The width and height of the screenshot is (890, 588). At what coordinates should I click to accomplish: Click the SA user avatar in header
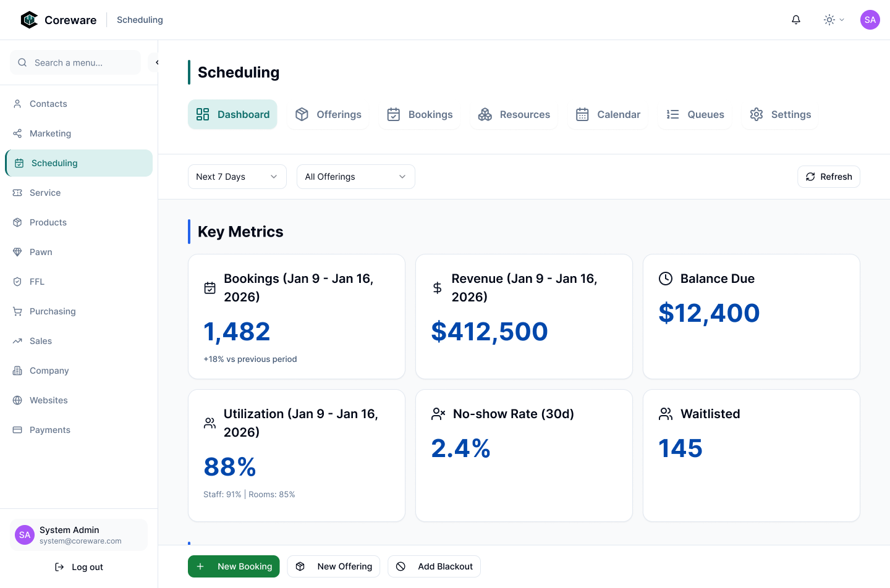870,20
